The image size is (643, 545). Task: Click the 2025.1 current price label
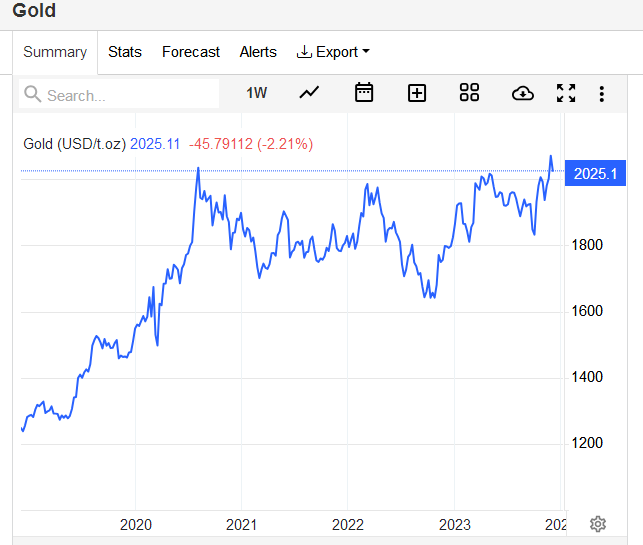[x=595, y=173]
